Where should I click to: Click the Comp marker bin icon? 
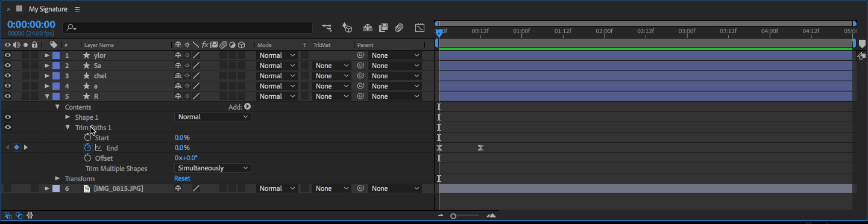862,44
